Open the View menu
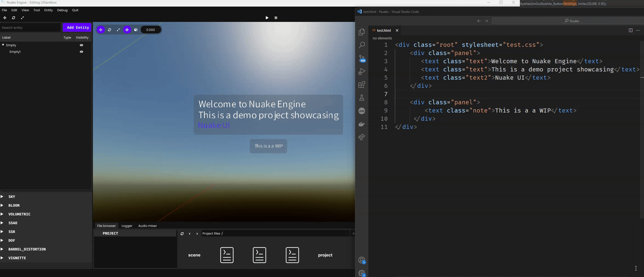This screenshot has height=277, width=644. click(25, 10)
